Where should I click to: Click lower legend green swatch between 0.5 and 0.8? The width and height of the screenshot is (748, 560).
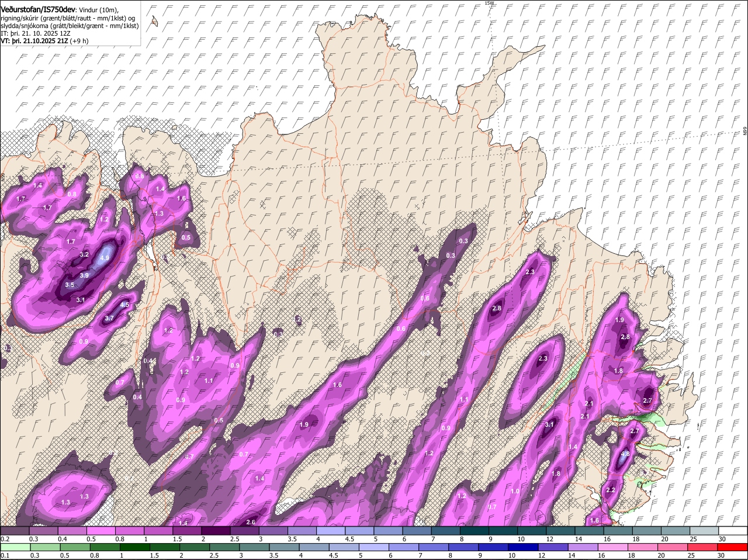coord(75,547)
